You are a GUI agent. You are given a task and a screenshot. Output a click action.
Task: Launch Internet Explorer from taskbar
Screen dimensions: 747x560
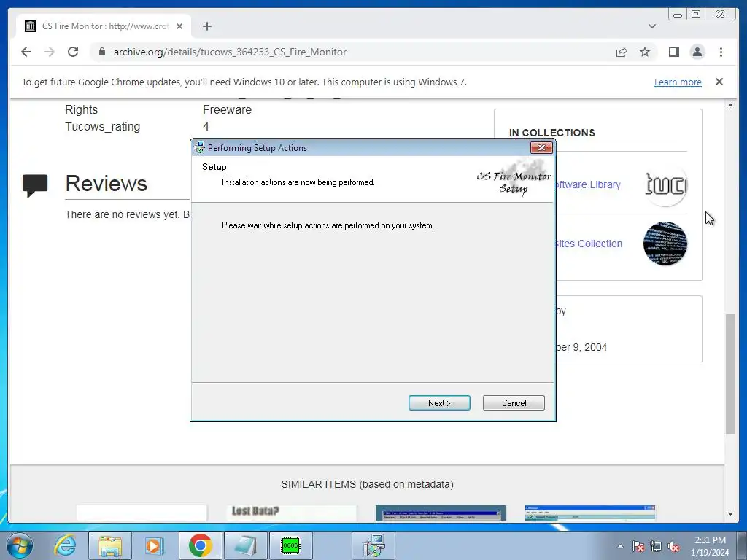65,545
